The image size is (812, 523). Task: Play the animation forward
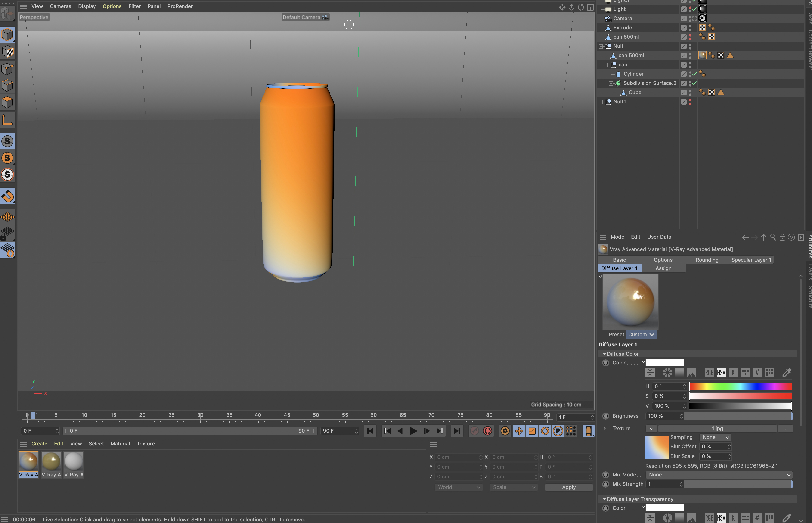[413, 431]
